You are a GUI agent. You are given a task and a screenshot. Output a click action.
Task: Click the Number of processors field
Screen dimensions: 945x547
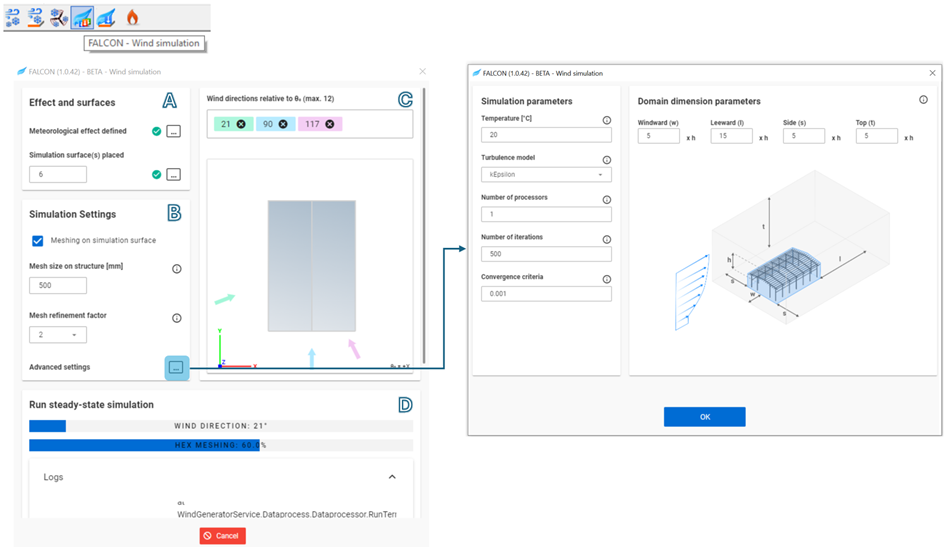[546, 214]
